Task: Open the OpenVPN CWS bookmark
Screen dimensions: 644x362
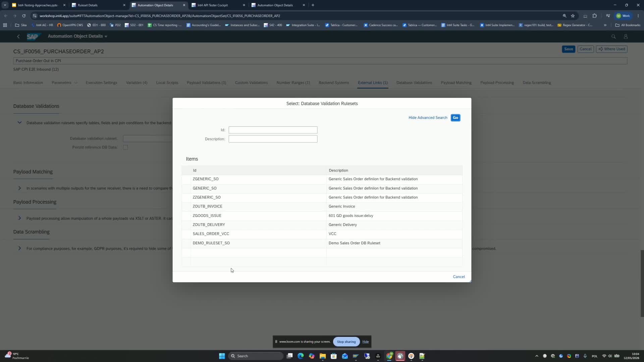Action: (x=70, y=25)
